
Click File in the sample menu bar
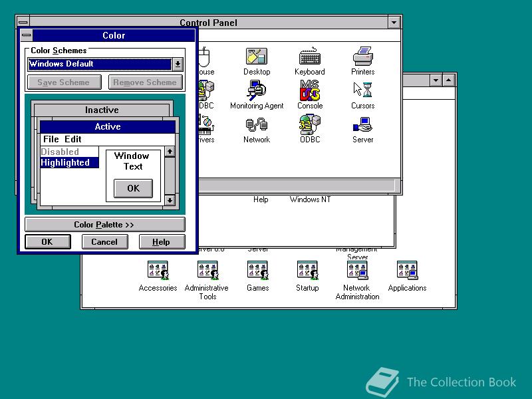51,139
